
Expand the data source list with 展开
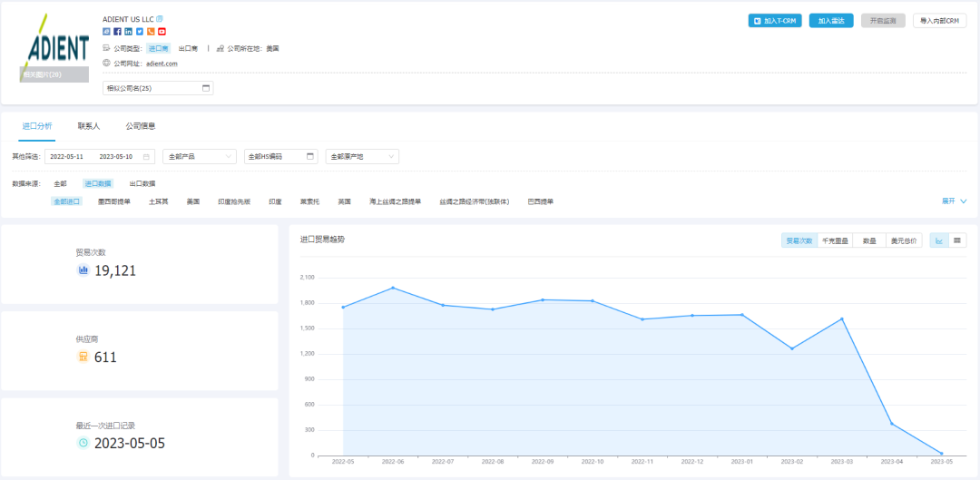pos(954,201)
